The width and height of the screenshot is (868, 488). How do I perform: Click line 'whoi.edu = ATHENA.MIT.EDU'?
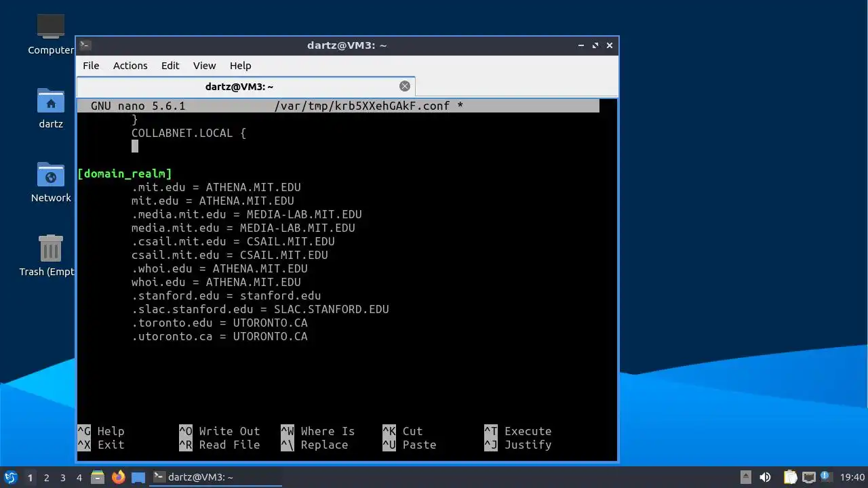216,282
